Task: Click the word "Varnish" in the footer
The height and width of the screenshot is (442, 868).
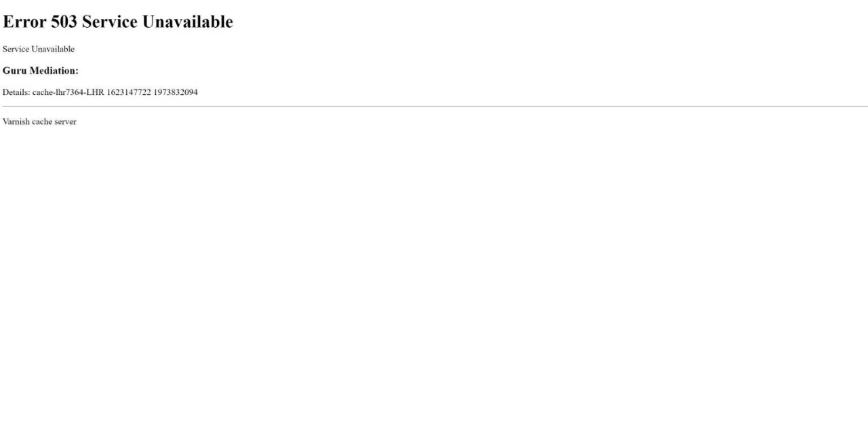Action: (x=16, y=122)
